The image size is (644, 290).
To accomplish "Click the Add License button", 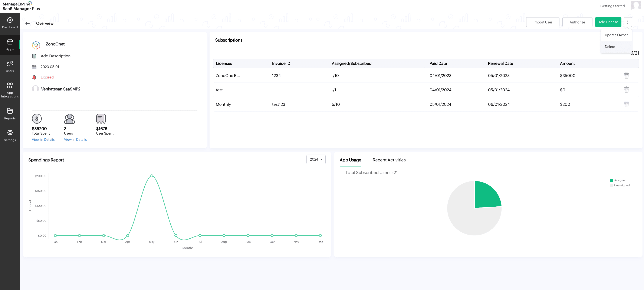I will click(x=608, y=22).
